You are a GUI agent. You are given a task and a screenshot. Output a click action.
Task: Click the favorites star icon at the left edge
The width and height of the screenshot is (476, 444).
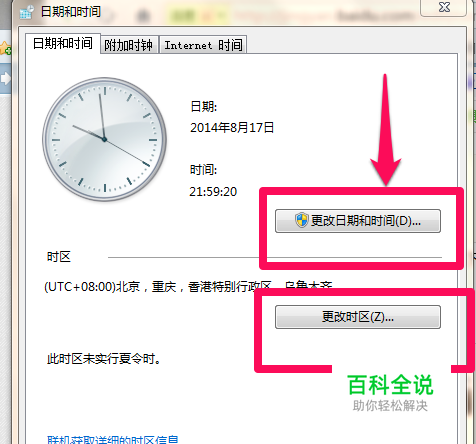(x=5, y=48)
